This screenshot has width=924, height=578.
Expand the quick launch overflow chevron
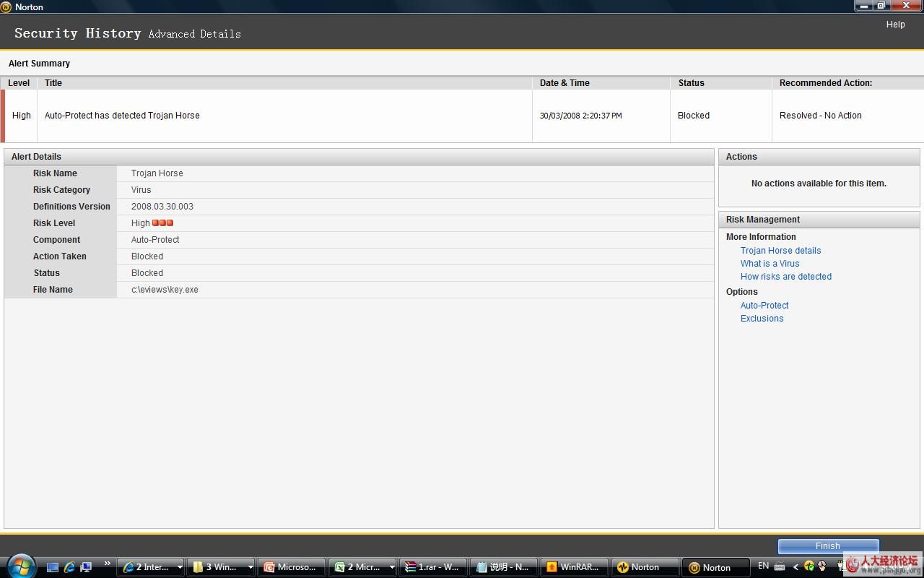pos(108,564)
